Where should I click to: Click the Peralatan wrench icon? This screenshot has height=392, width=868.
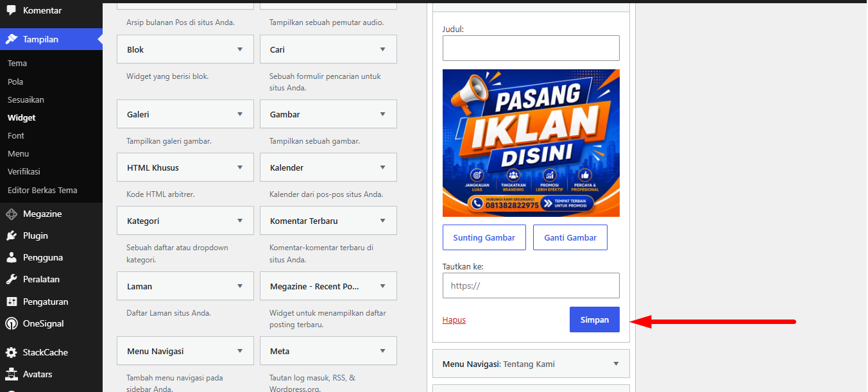click(x=12, y=279)
